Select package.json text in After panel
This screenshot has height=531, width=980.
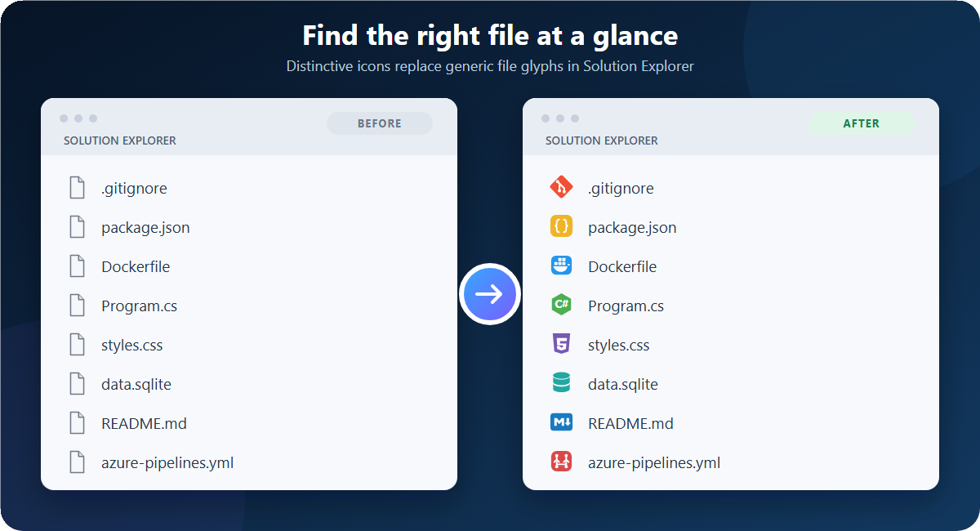pos(632,228)
